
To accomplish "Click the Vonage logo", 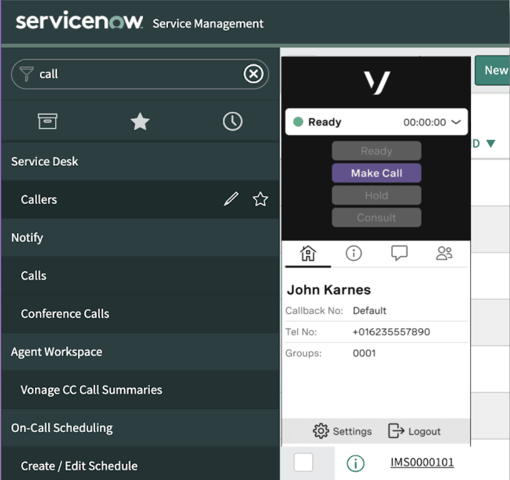I will point(377,82).
